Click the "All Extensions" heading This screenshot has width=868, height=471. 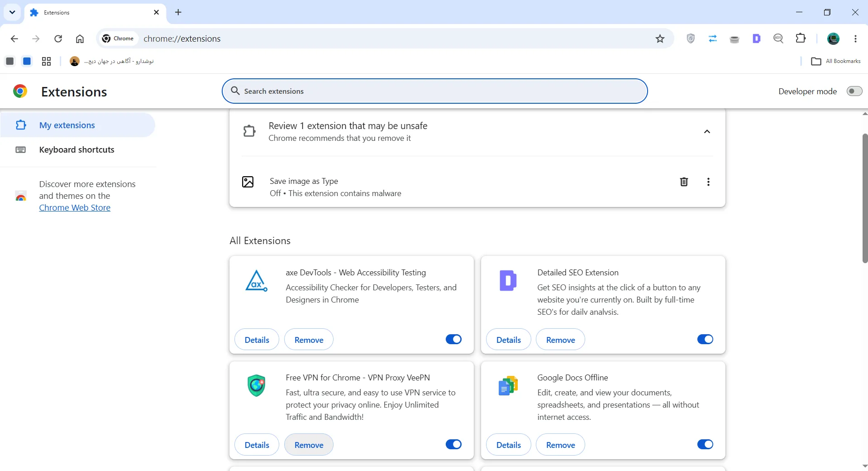(260, 240)
